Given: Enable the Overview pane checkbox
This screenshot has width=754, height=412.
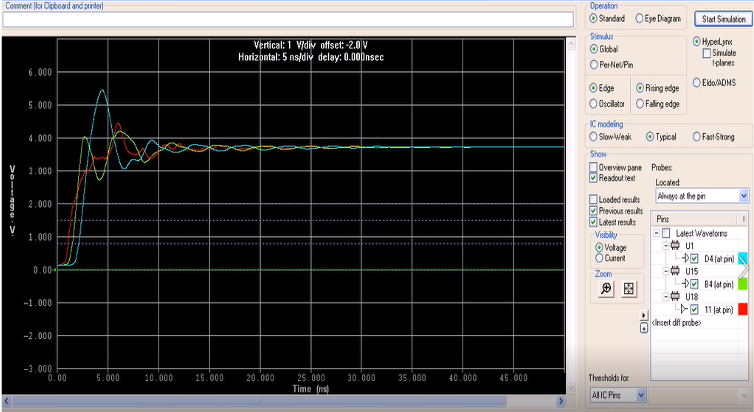Looking at the screenshot, I should point(593,167).
